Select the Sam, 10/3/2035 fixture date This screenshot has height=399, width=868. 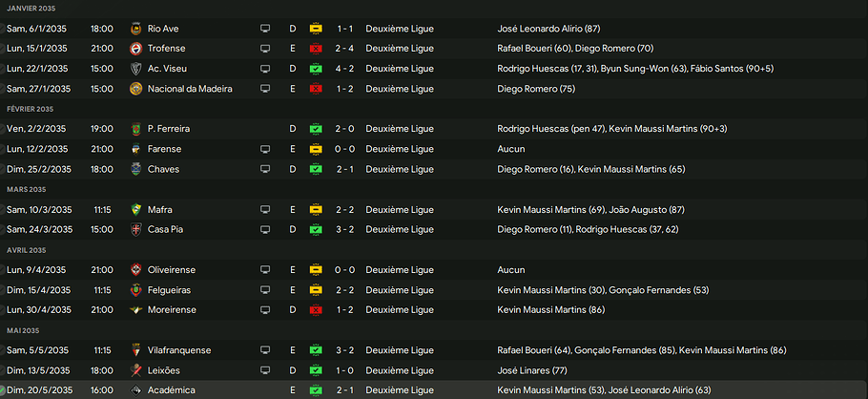tap(39, 209)
